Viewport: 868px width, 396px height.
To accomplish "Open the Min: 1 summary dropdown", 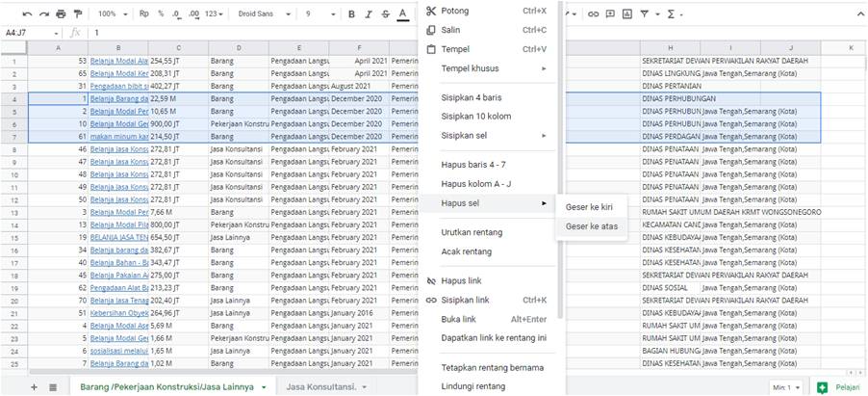I will point(785,387).
